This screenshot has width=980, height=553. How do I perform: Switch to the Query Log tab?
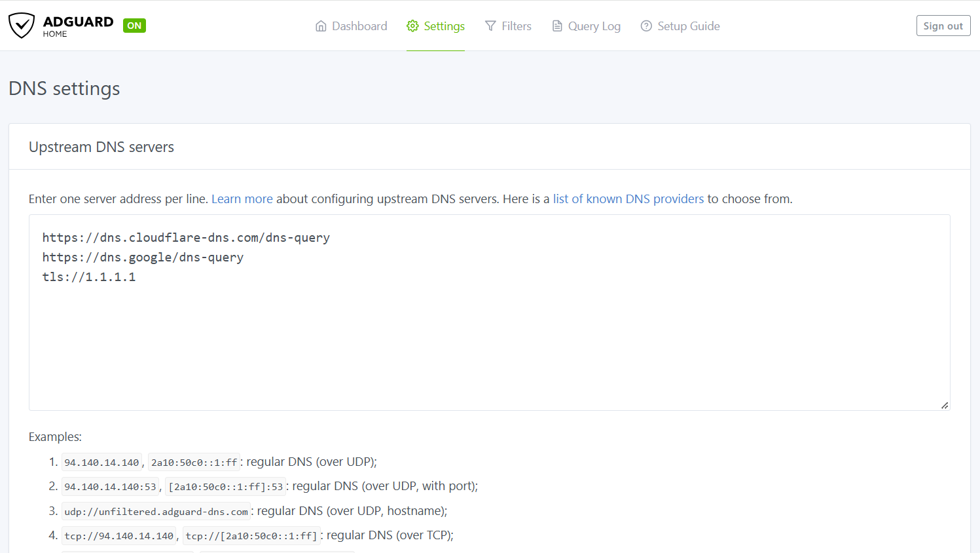tap(586, 26)
